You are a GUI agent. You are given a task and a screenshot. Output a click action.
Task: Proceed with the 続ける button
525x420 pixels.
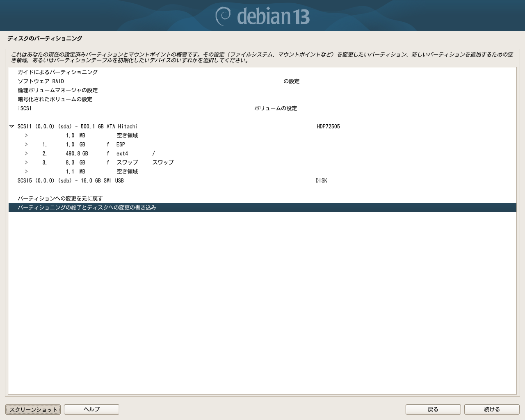click(x=492, y=409)
